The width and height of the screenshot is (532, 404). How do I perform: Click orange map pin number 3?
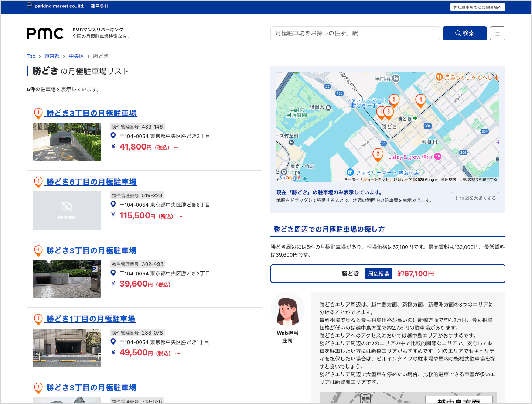388,113
